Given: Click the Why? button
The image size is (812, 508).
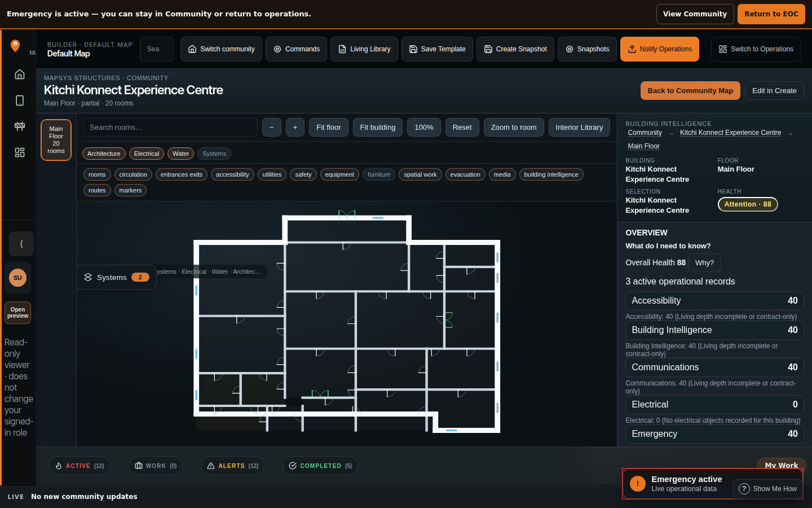Looking at the screenshot, I should (x=704, y=262).
